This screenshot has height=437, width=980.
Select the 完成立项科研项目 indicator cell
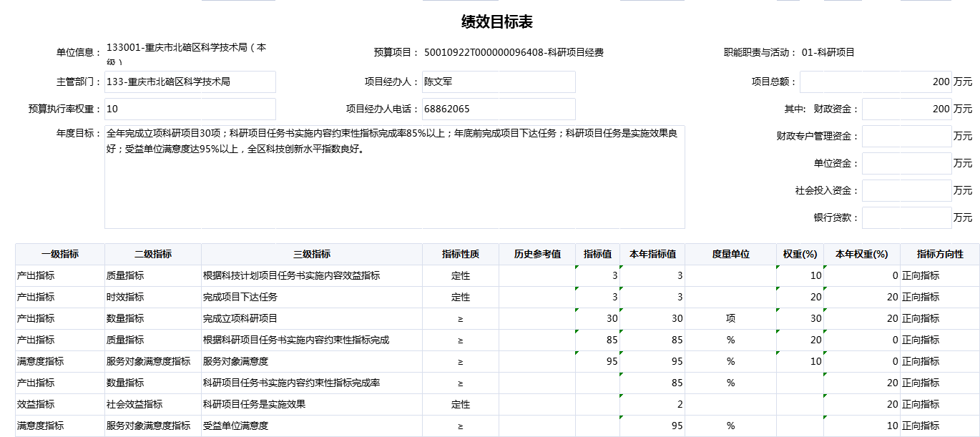[312, 318]
